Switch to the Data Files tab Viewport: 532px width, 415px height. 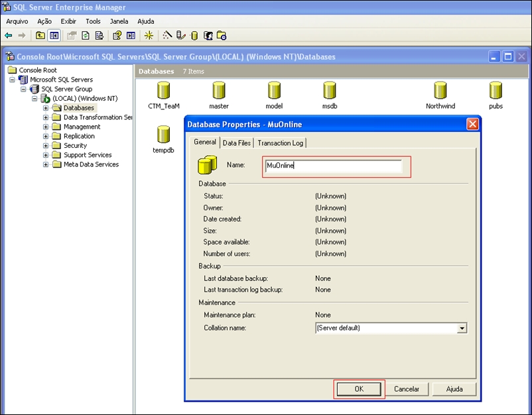tap(237, 143)
